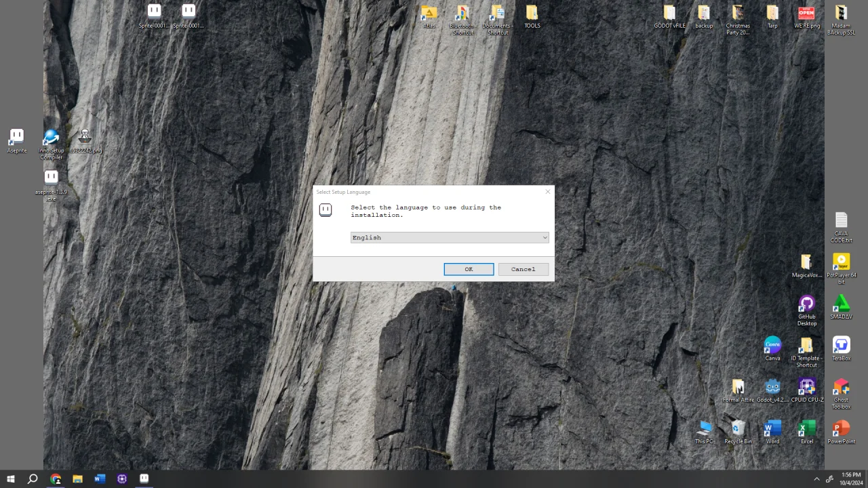
Task: Select the Christmas Party folder
Action: click(x=738, y=20)
